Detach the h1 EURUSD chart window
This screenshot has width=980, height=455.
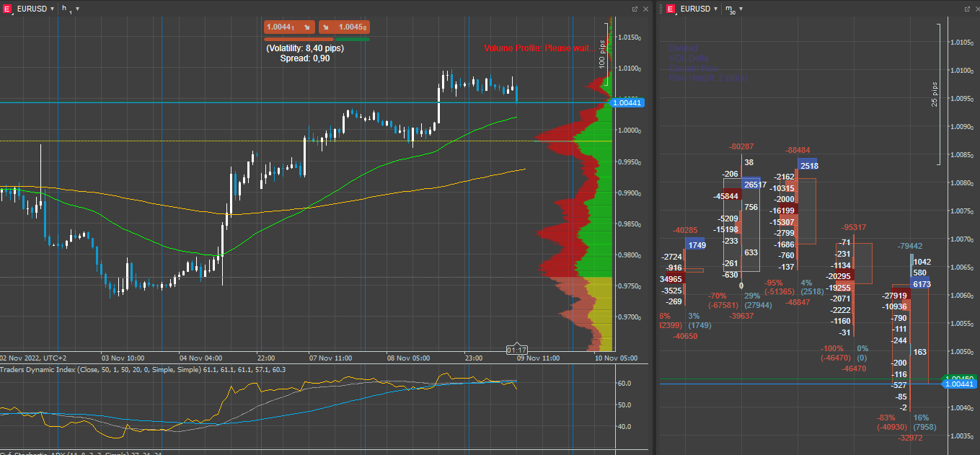[635, 9]
